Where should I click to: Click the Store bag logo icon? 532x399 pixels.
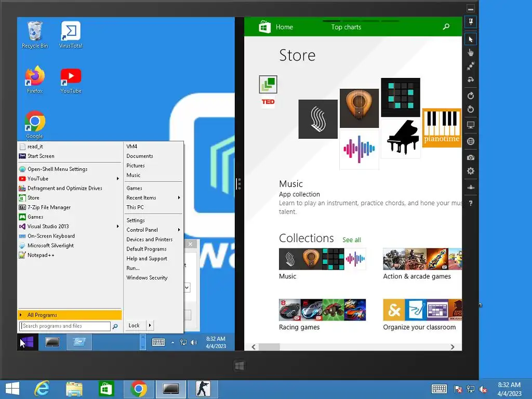point(264,27)
